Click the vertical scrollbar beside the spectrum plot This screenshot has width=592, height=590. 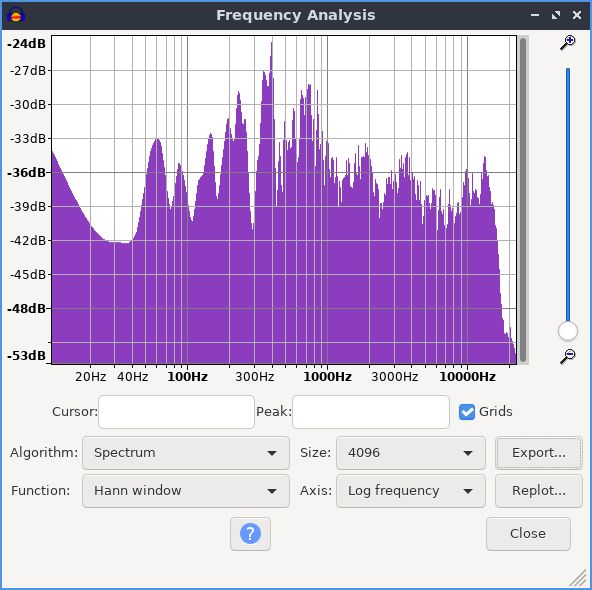[523, 200]
